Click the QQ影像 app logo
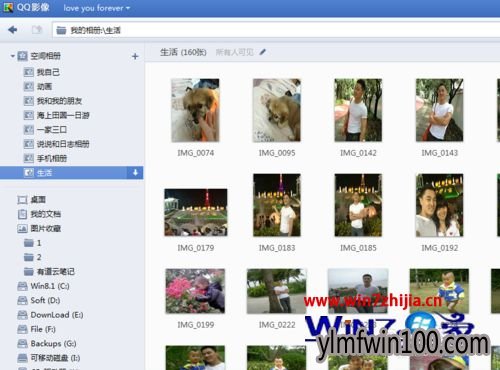Screen dimensions: 500x370 [8, 7]
